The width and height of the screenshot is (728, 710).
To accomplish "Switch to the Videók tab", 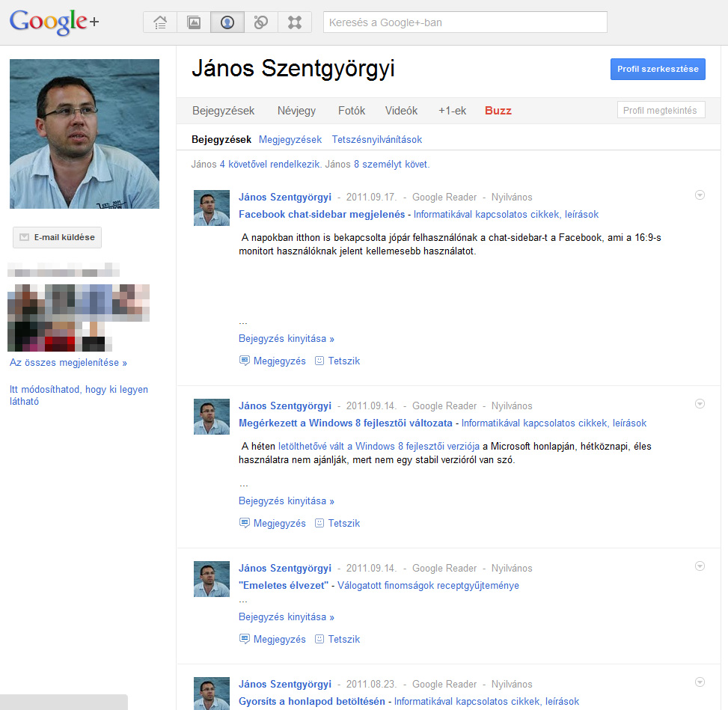I will click(x=401, y=111).
